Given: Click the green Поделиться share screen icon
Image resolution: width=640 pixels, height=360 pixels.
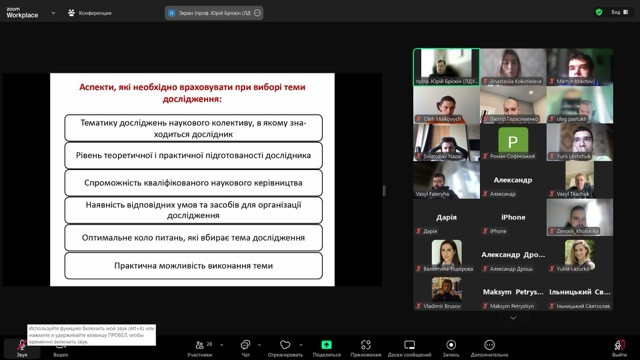Looking at the screenshot, I should 327,345.
